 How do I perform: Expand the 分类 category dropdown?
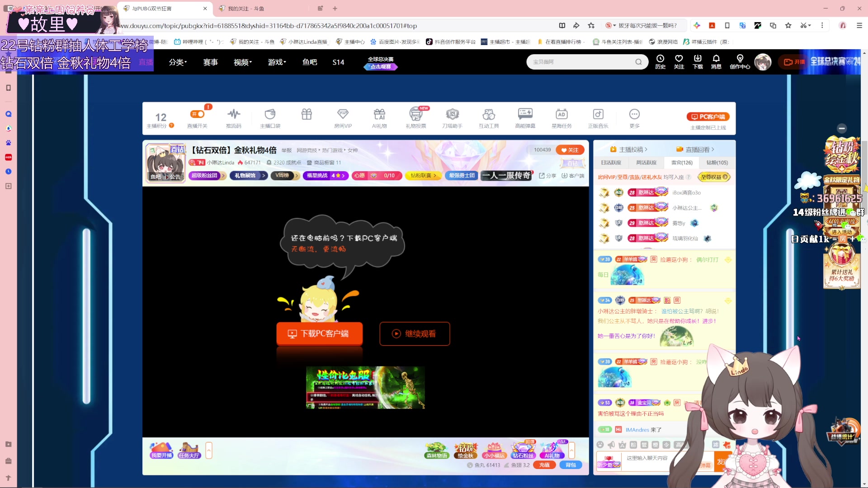tap(178, 62)
